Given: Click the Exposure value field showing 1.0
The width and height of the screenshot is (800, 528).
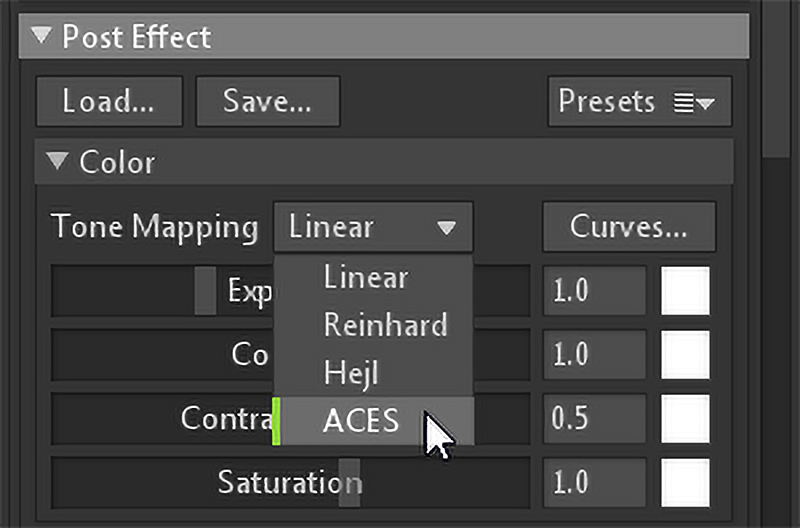Looking at the screenshot, I should click(x=595, y=291).
